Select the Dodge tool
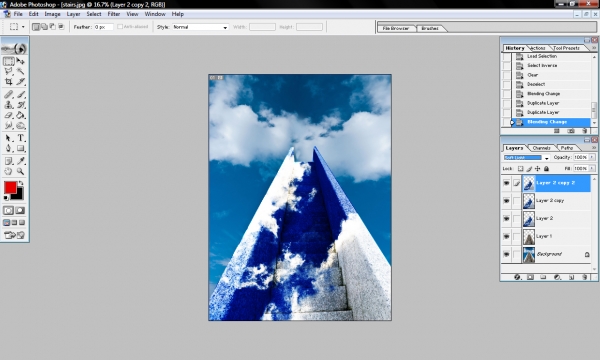 click(x=20, y=125)
